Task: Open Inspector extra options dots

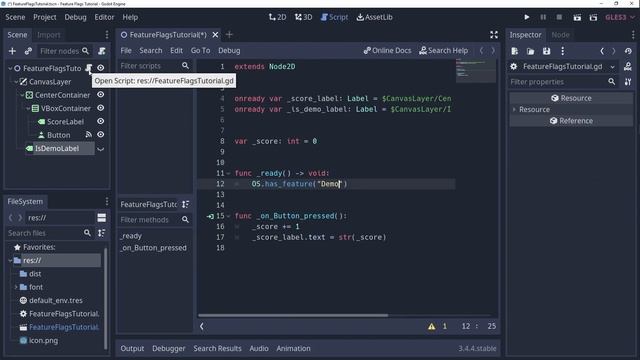Action: 562,51
